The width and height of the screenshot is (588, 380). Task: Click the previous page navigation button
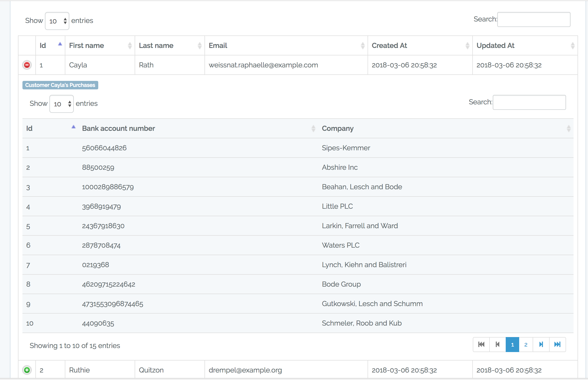click(497, 344)
